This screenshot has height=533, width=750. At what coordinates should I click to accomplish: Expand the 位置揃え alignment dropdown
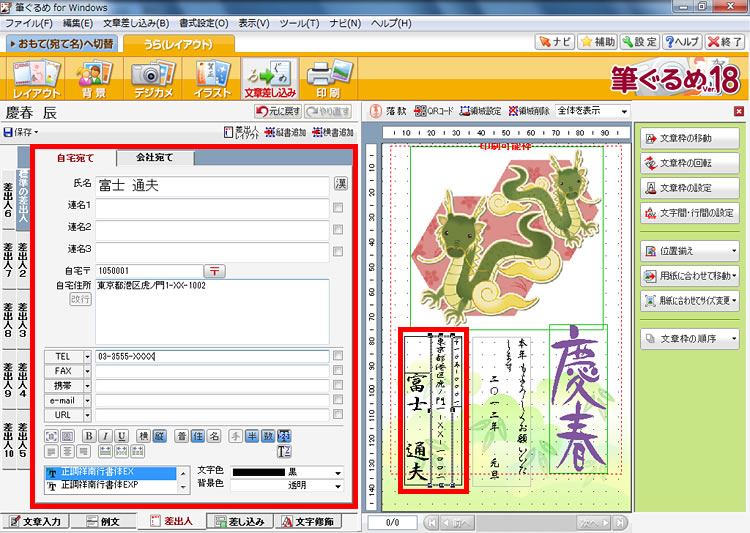734,251
